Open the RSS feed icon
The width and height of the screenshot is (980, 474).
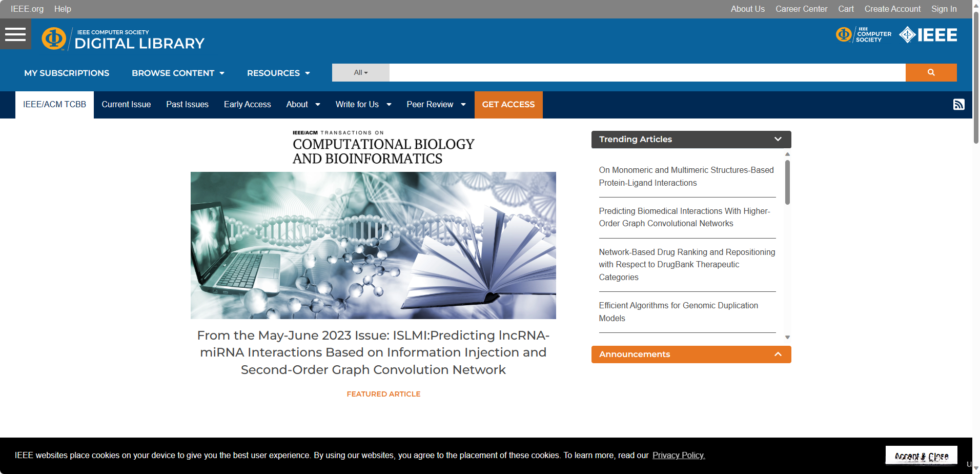click(x=958, y=105)
